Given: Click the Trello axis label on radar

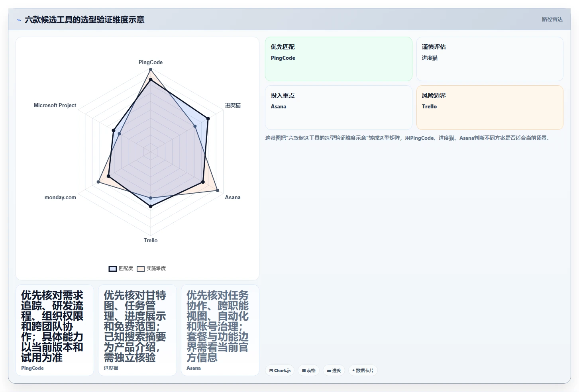Looking at the screenshot, I should 151,241.
